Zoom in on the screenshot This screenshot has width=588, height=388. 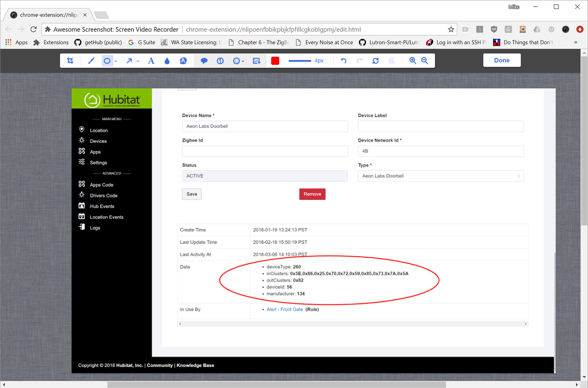(x=412, y=61)
